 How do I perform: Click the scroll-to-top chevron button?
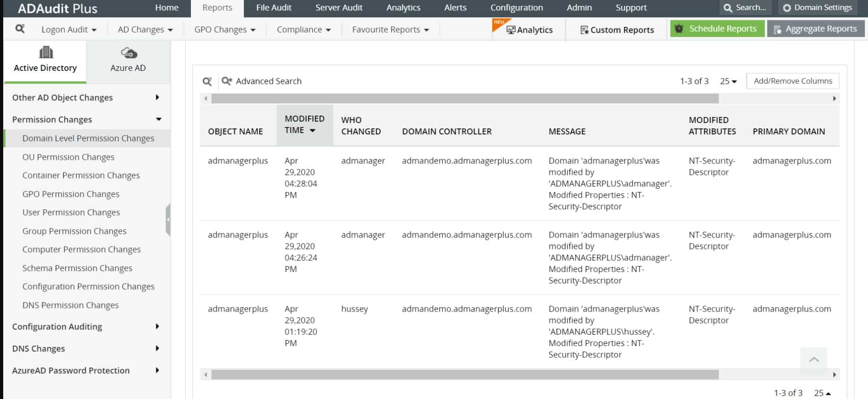point(814,359)
